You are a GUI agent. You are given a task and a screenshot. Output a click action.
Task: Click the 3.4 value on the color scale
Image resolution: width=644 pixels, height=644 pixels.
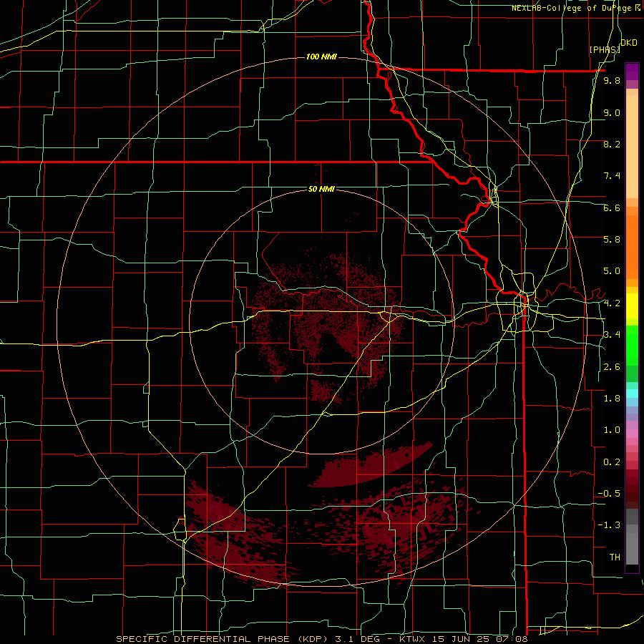coord(612,335)
